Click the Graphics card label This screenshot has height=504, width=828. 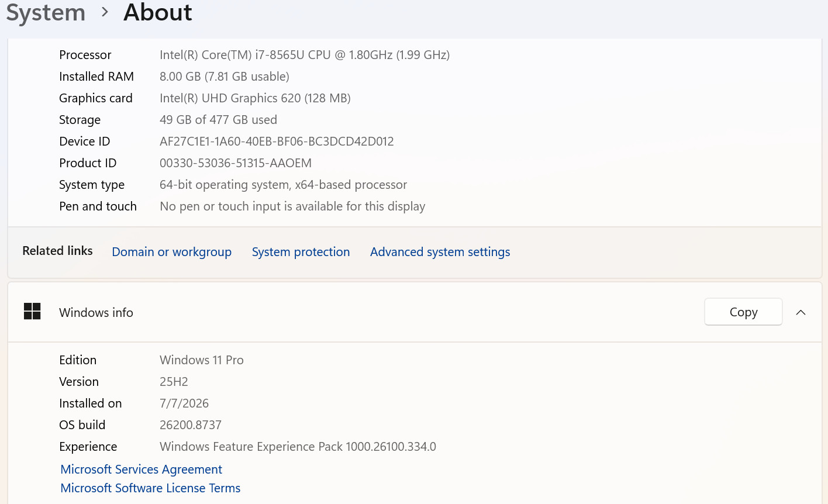96,98
